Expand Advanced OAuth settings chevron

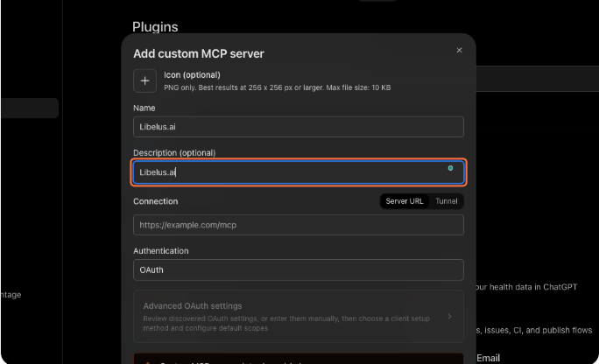click(x=449, y=316)
